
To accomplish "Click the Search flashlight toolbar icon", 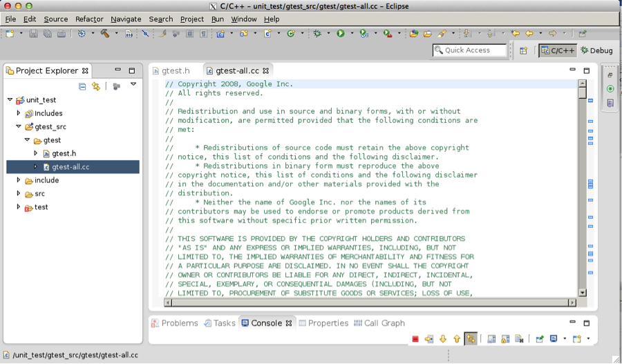I will (442, 34).
